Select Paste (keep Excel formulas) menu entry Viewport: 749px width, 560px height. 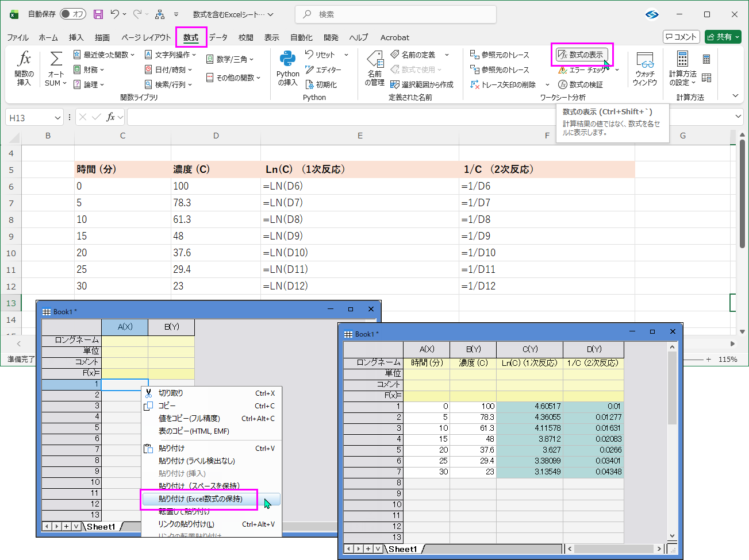[200, 499]
